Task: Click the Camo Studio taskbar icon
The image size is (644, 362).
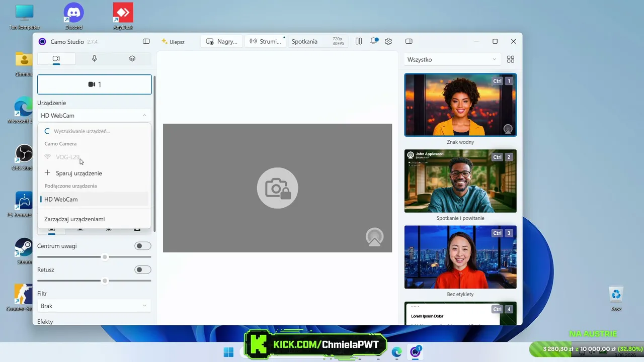Action: point(415,352)
